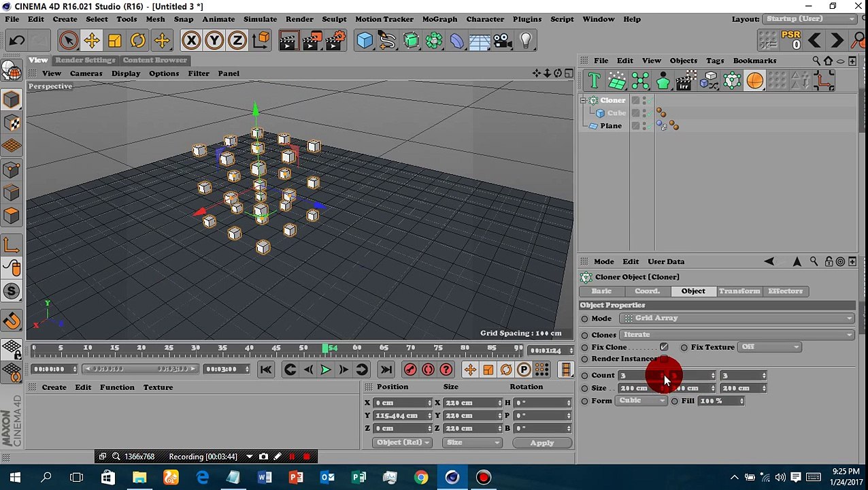Viewport: 868px width, 490px height.
Task: Select the Rotate tool
Action: pos(137,41)
